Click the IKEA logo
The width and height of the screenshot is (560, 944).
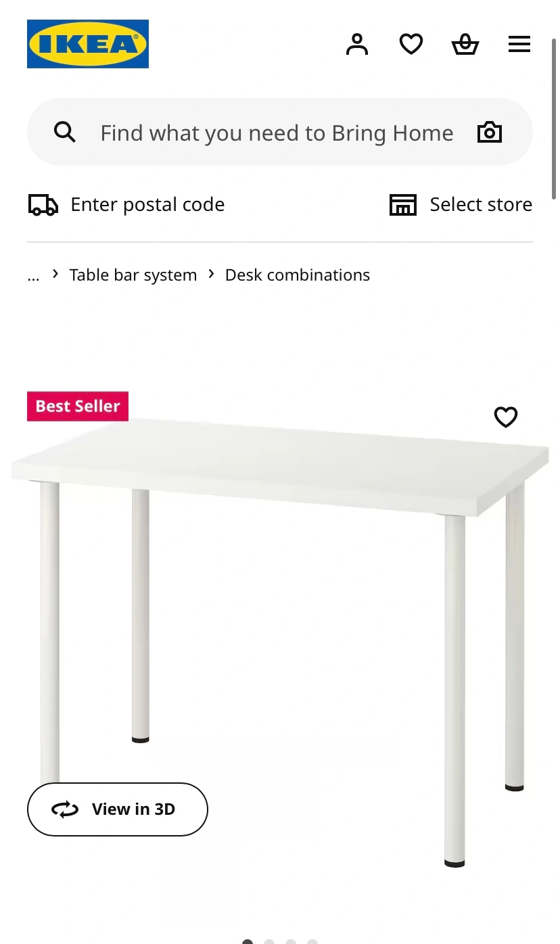88,44
